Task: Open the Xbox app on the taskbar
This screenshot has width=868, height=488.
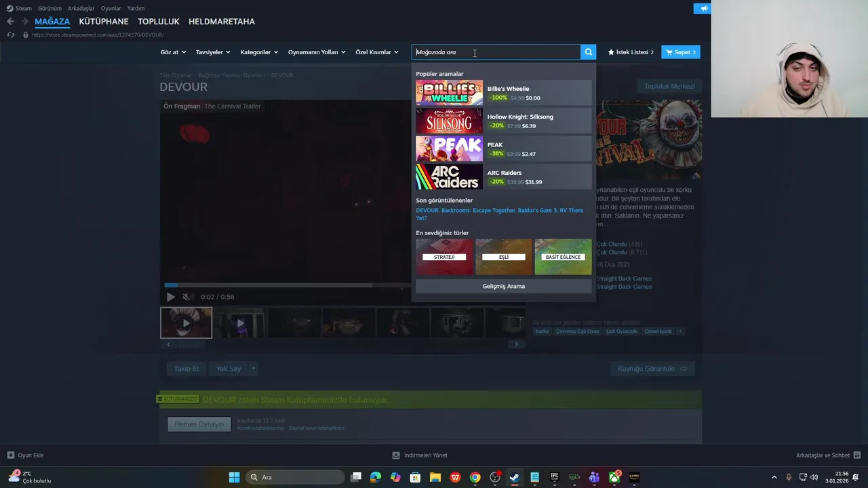Action: (x=614, y=477)
